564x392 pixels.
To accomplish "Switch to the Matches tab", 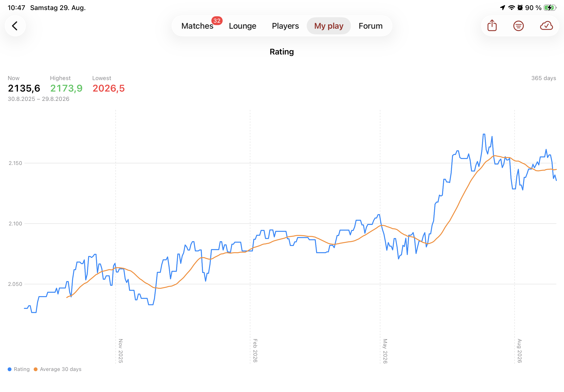I will 197,26.
